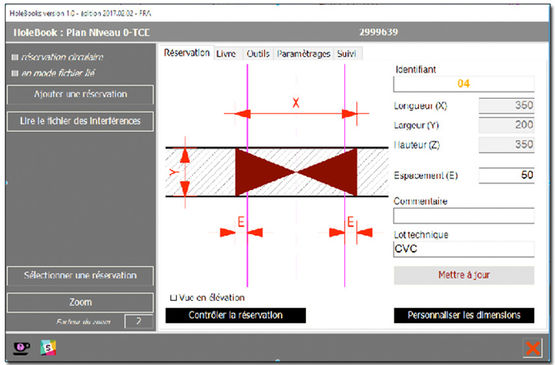Enable the réservation circulaire checkbox
555x365 pixels.
tap(15, 57)
